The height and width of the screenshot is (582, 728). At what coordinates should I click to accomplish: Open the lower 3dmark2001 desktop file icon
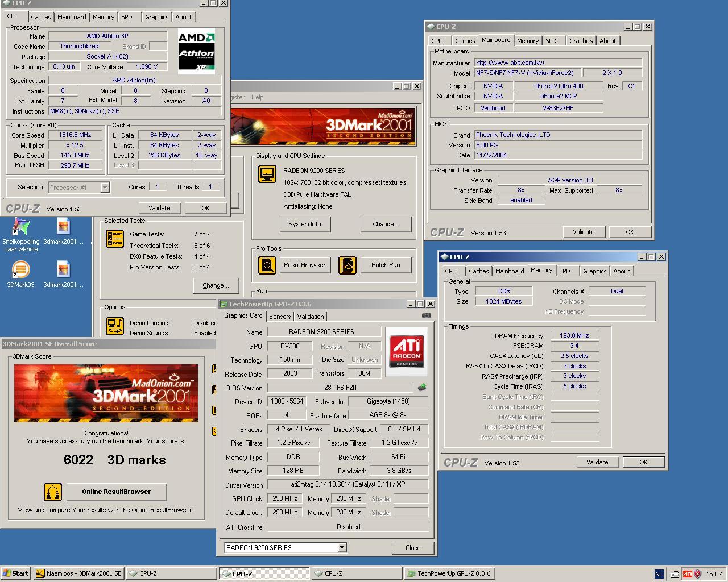pos(63,275)
